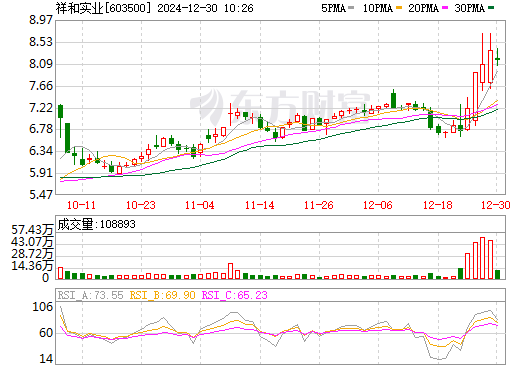
Task: Click the 30PMA green legend swatch
Action: (491, 8)
